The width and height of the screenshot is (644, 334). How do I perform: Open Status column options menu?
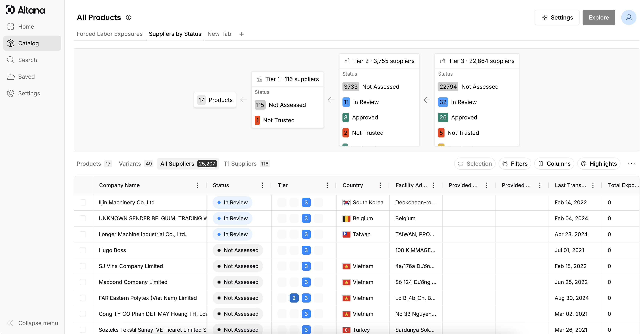coord(262,185)
